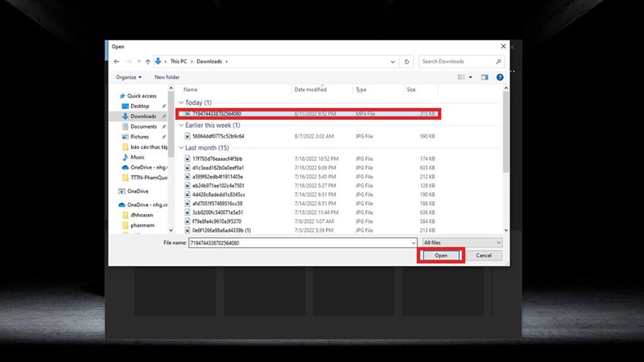
Task: Sort files by Date modified column
Action: coord(310,89)
